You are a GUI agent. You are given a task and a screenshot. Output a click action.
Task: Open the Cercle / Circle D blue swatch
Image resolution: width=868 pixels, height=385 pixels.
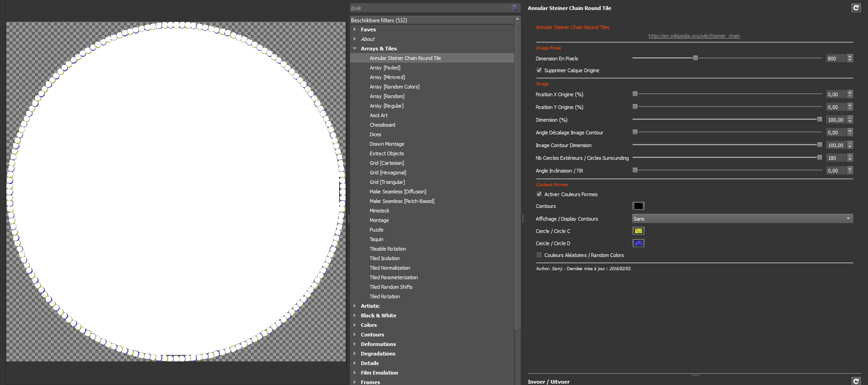pos(638,243)
